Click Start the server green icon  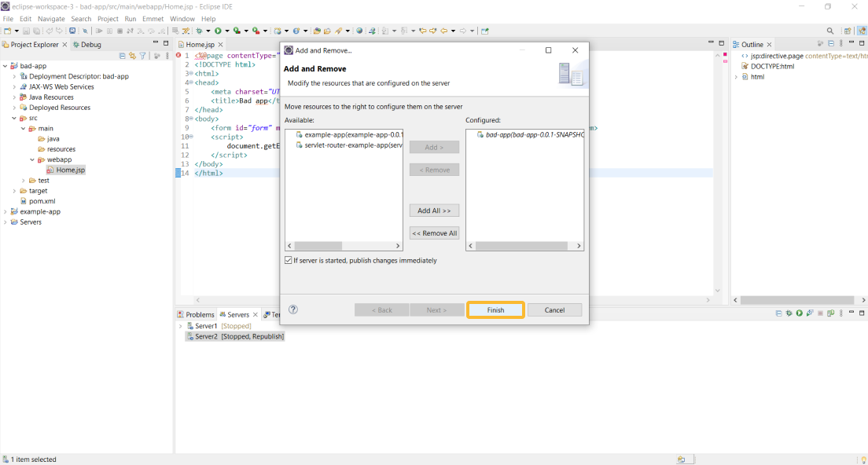tap(800, 313)
